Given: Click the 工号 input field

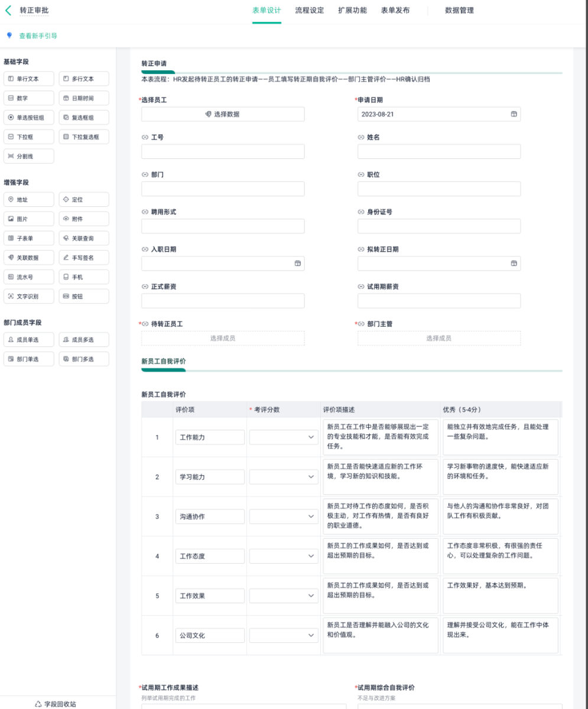Looking at the screenshot, I should pyautogui.click(x=223, y=151).
